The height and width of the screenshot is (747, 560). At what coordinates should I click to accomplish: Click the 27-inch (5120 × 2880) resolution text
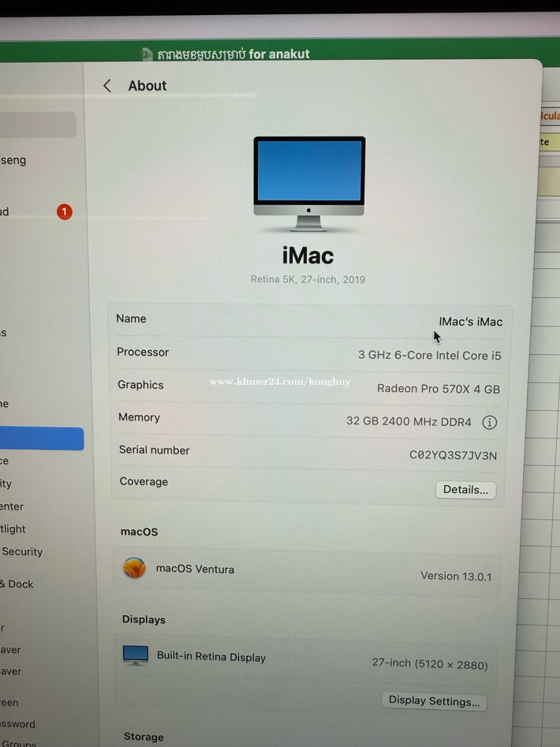430,664
